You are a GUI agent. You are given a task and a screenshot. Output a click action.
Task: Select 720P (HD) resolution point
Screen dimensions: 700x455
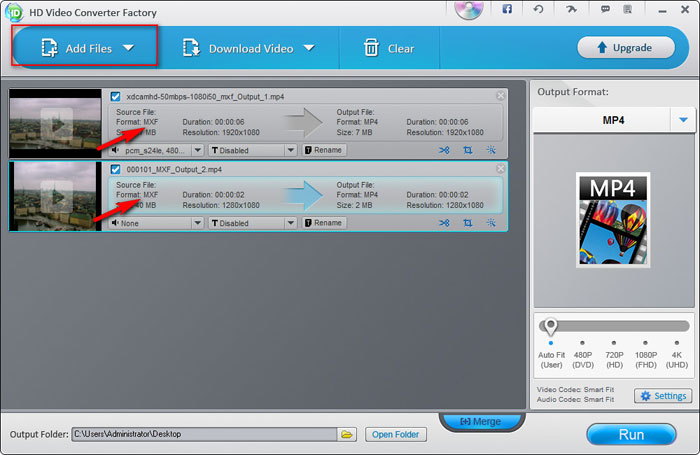(x=614, y=343)
